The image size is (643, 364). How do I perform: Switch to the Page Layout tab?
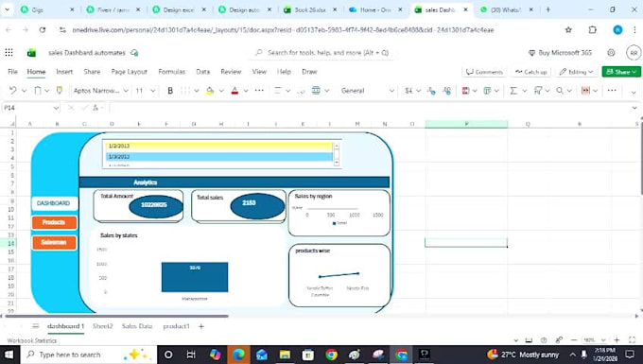pyautogui.click(x=130, y=71)
